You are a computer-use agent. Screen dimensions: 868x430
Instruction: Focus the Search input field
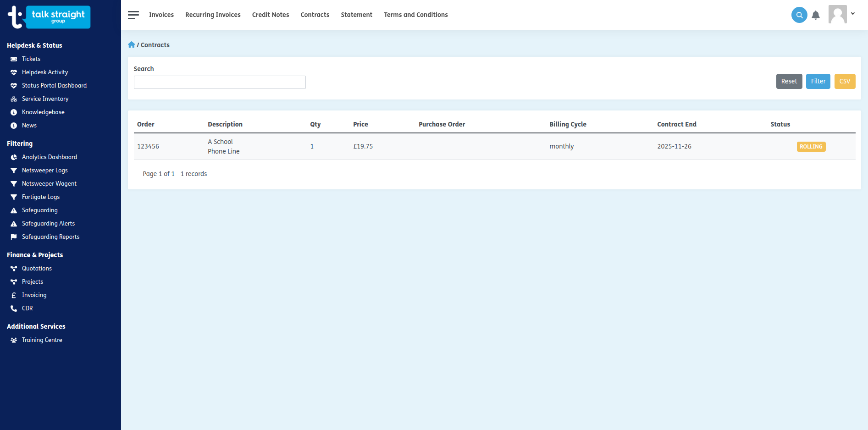[220, 82]
